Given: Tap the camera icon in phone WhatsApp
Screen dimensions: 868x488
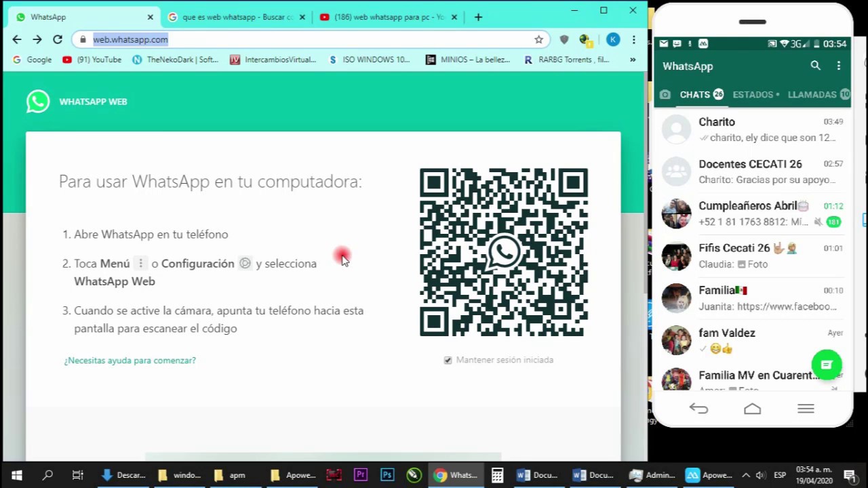Looking at the screenshot, I should click(x=665, y=95).
